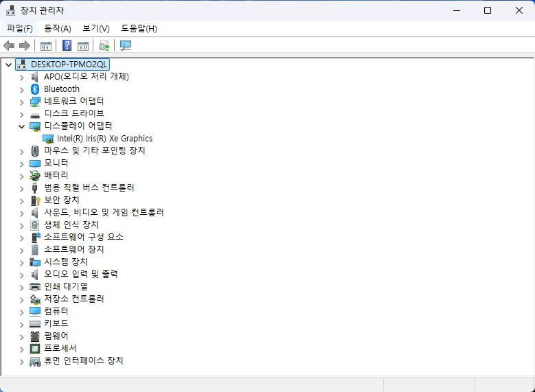Screen dimensions: 535x392
Task: Open the 파일(F) menu
Action: [x=20, y=28]
